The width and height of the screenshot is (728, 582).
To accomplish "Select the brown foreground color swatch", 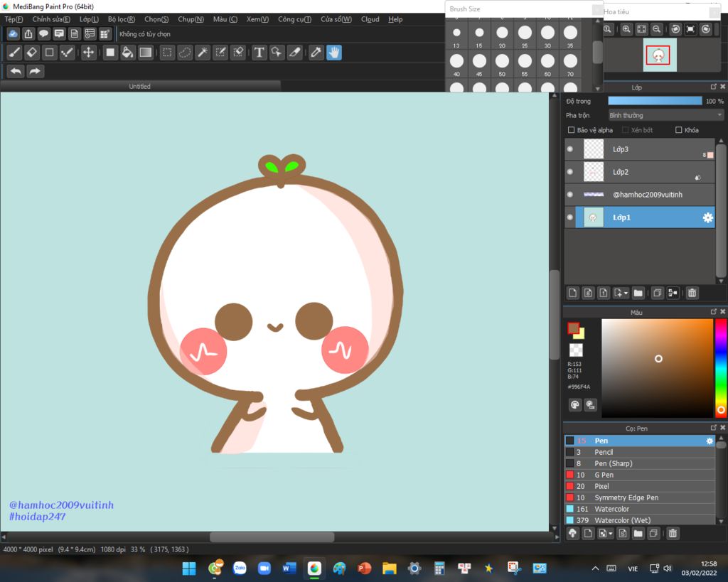I will (x=574, y=328).
